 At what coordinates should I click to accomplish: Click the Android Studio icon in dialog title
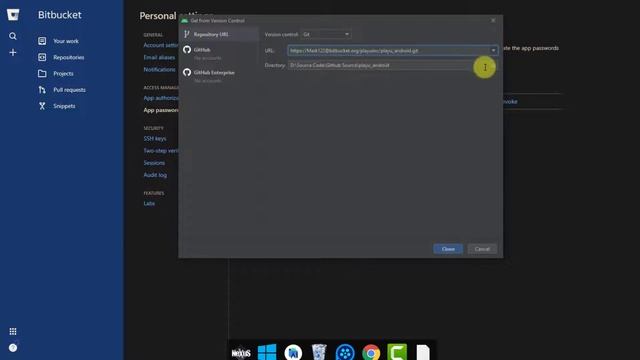coord(184,20)
